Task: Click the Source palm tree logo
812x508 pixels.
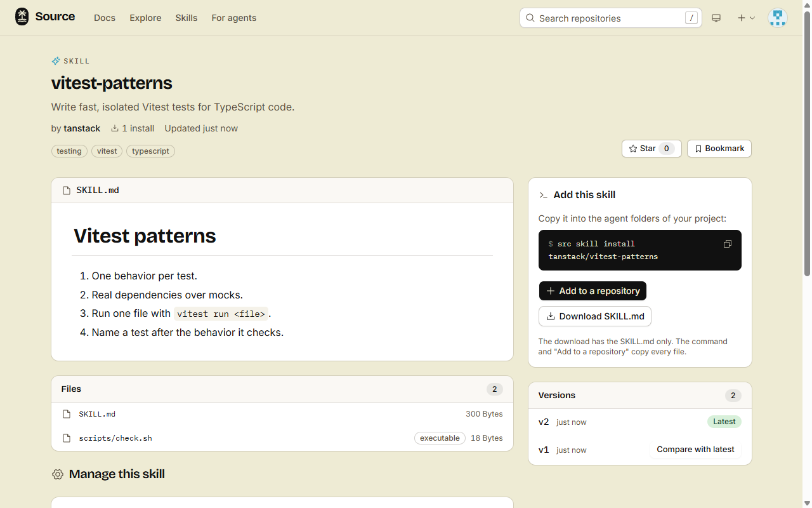Action: (22, 17)
